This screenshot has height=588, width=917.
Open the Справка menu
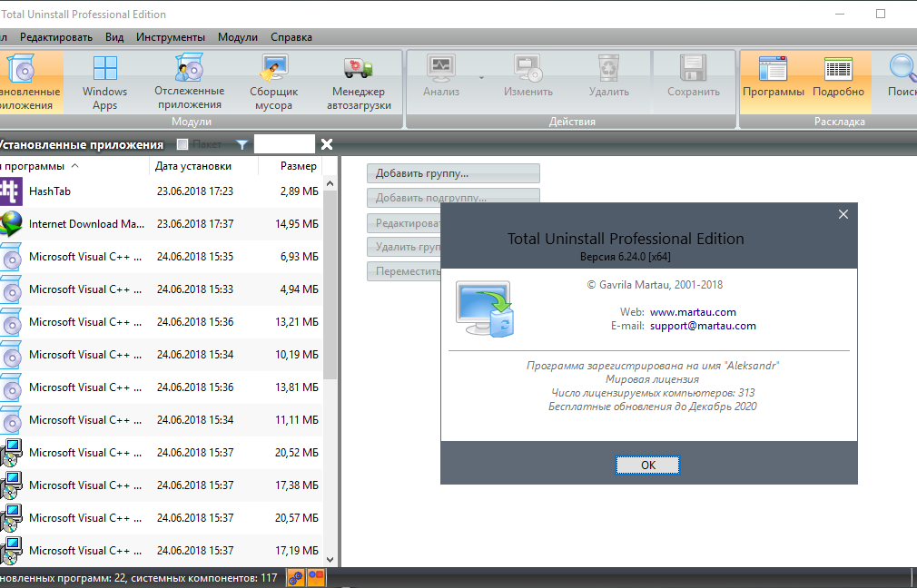point(291,37)
